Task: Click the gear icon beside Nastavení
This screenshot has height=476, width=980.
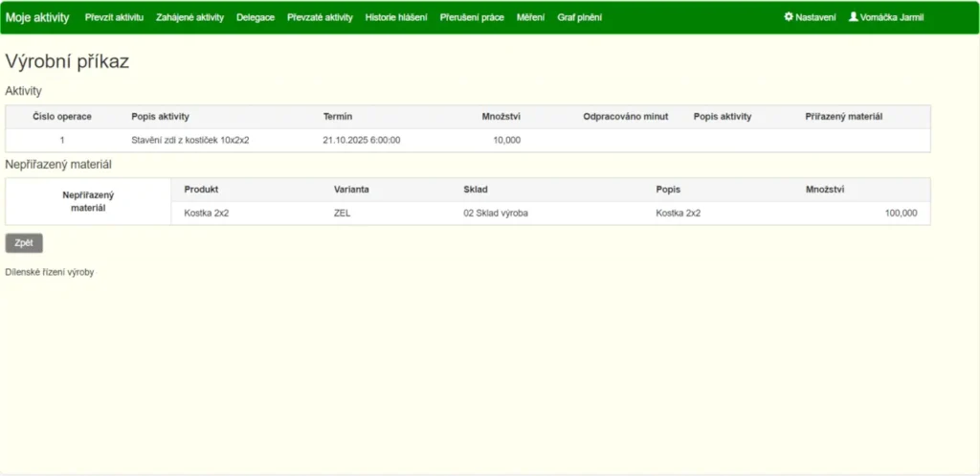Action: coord(789,17)
